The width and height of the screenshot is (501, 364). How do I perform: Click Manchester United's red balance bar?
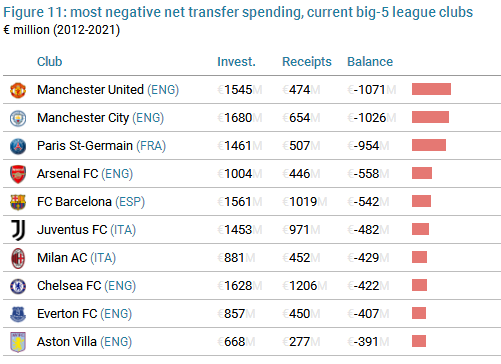pyautogui.click(x=431, y=89)
